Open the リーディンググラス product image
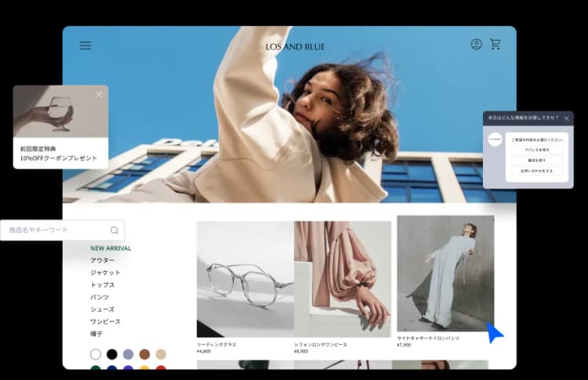The width and height of the screenshot is (588, 380). pos(245,279)
